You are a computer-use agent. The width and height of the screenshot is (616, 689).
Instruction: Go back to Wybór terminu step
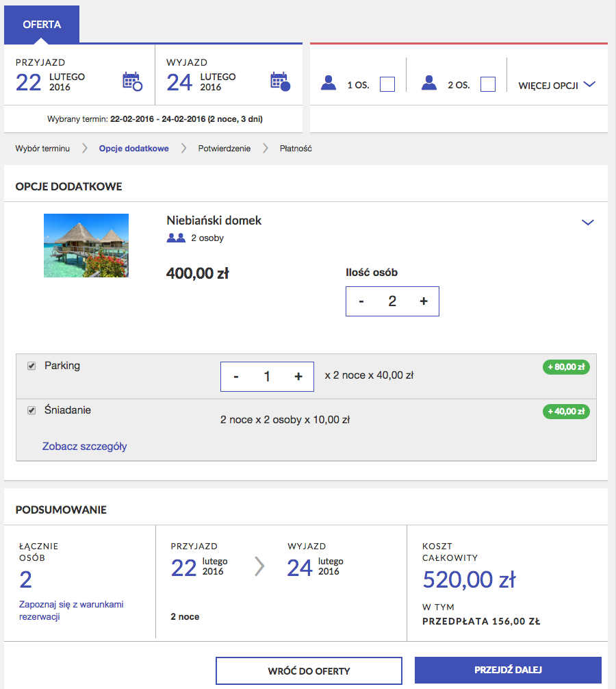pos(42,149)
